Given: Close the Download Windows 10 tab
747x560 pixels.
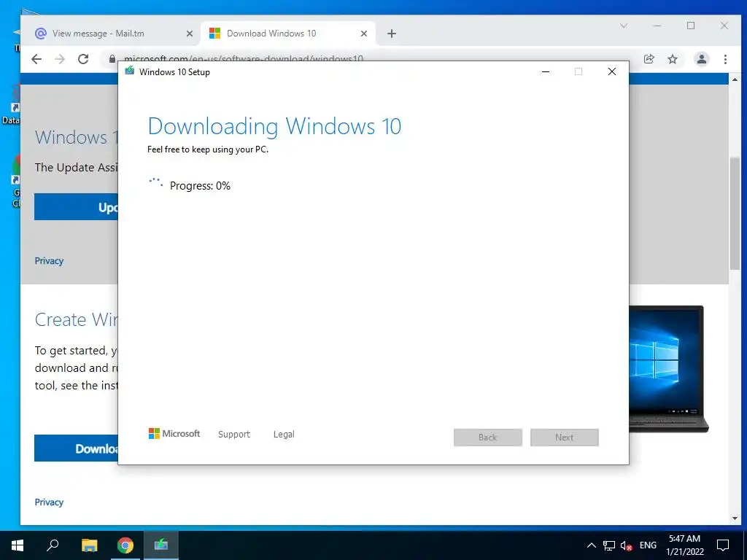Looking at the screenshot, I should [x=363, y=34].
